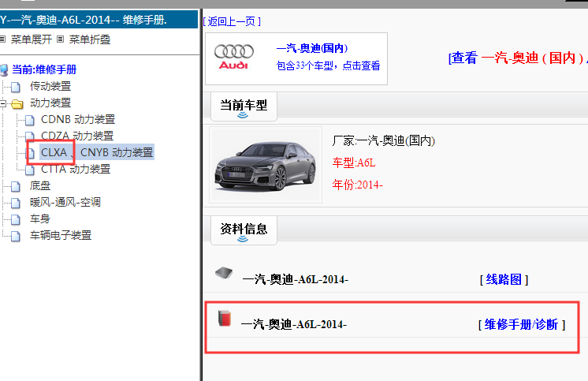Click document icon beside CDZA 动力装置

pyautogui.click(x=30, y=136)
